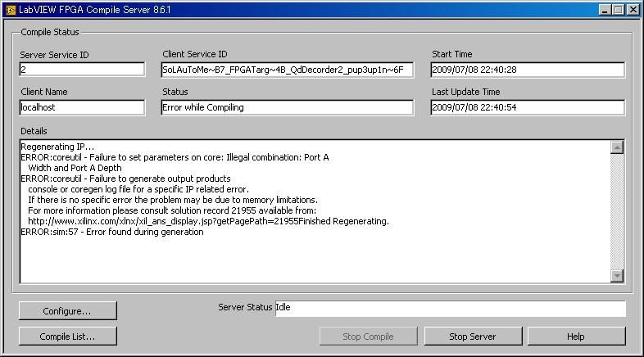Click the Details scrollbar down arrow
Viewport: 644px width, 357px height.
pos(617,276)
